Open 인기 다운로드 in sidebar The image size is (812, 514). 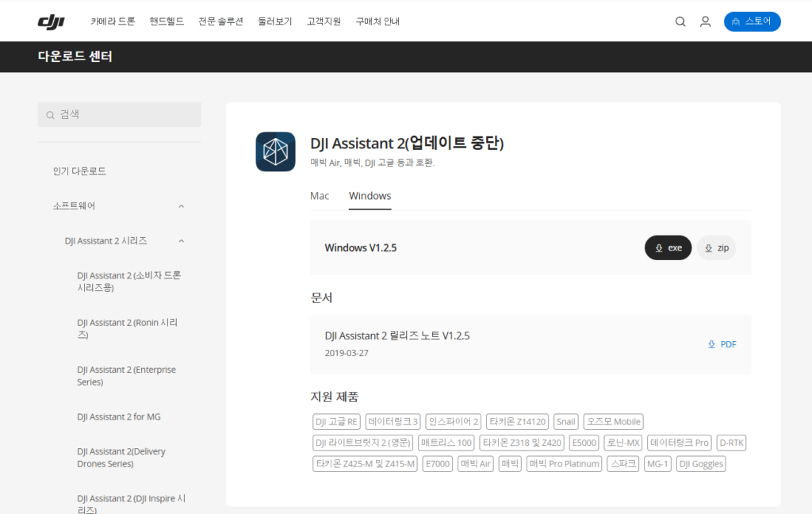point(79,171)
